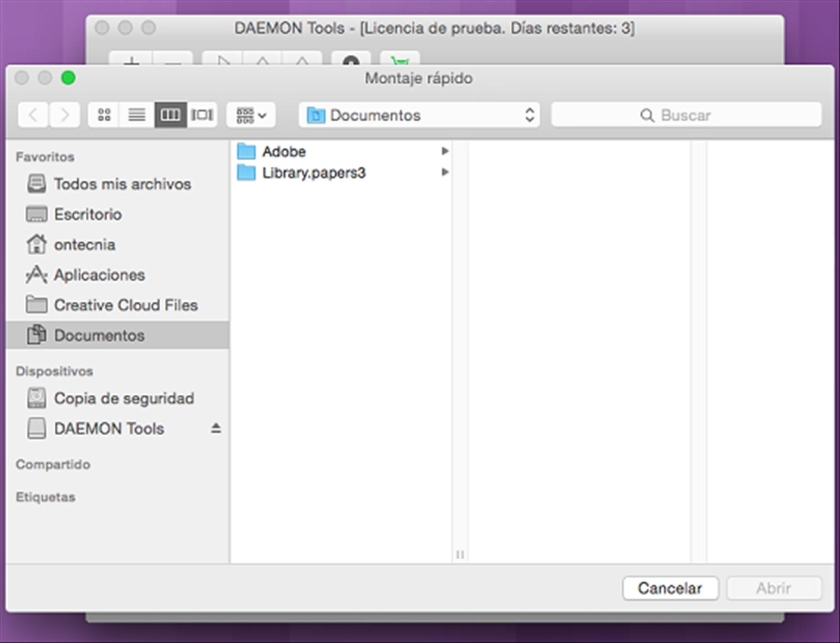Switch to list view
The image size is (840, 643).
pyautogui.click(x=137, y=115)
